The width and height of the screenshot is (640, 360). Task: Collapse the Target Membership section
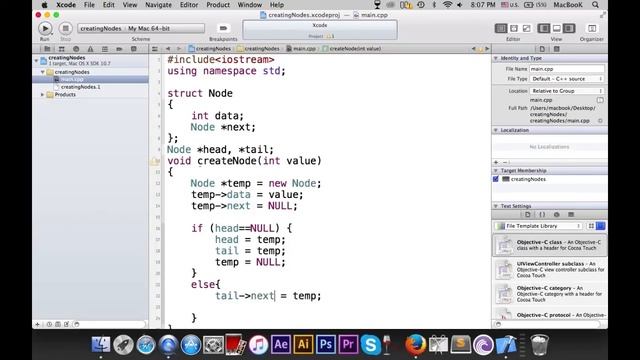click(x=496, y=171)
